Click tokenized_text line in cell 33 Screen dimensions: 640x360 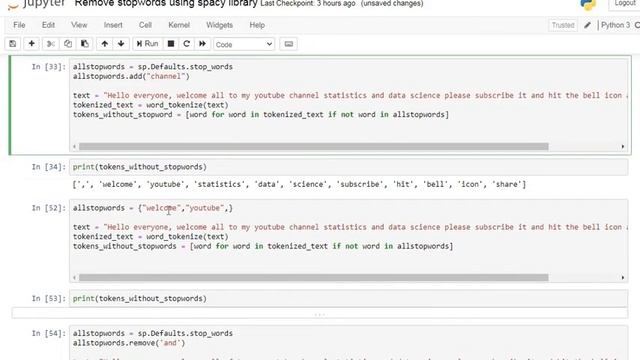coord(151,105)
